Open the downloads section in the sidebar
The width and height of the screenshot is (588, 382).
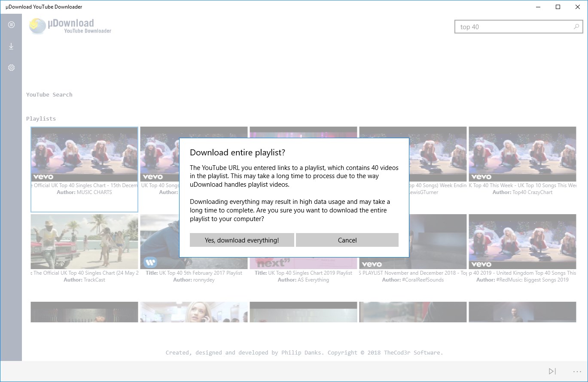coord(11,46)
